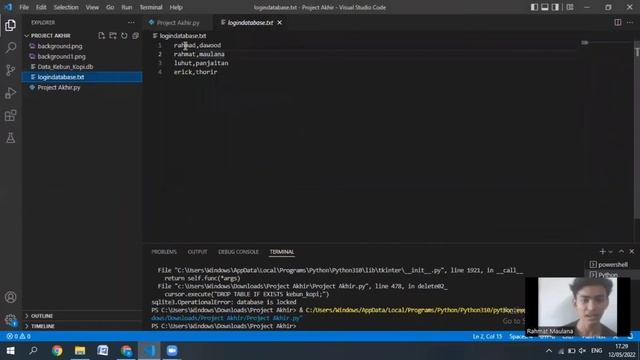Viewport: 640px width, 360px height.
Task: Open the Edit menu
Action: pos(41,7)
